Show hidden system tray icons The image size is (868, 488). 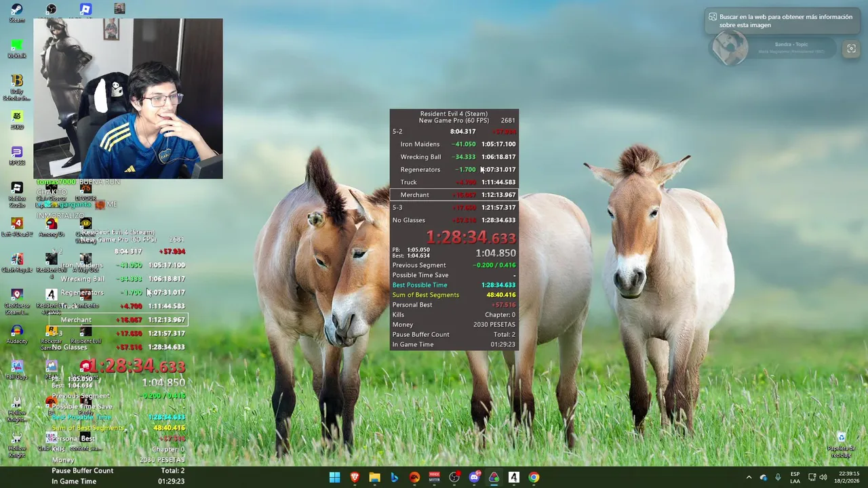(749, 477)
